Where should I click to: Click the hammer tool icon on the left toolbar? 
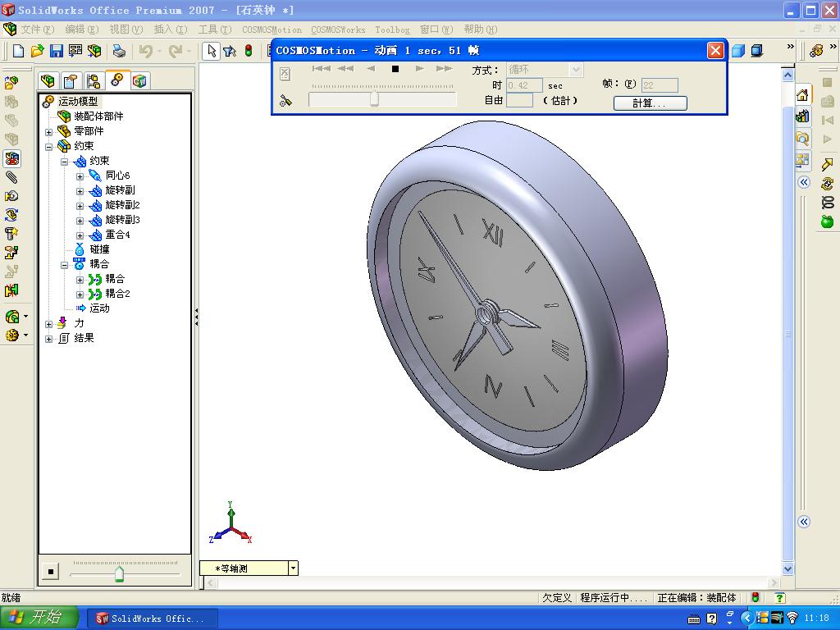pyautogui.click(x=11, y=234)
